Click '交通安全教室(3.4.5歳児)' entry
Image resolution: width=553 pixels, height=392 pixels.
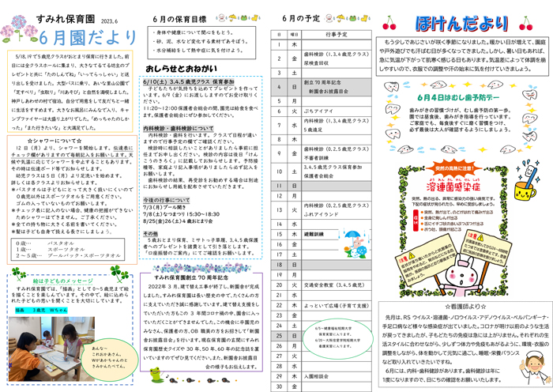tap(334, 285)
